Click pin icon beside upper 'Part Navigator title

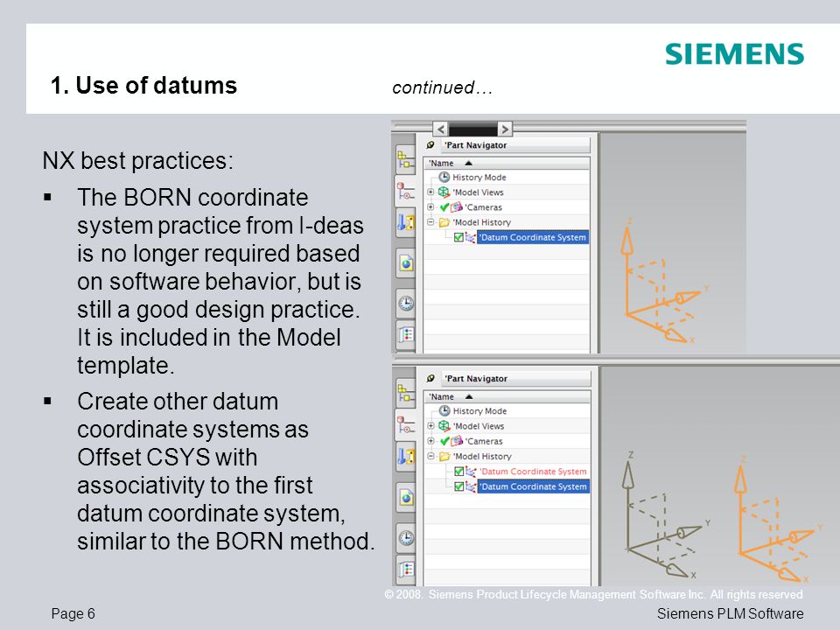(430, 145)
